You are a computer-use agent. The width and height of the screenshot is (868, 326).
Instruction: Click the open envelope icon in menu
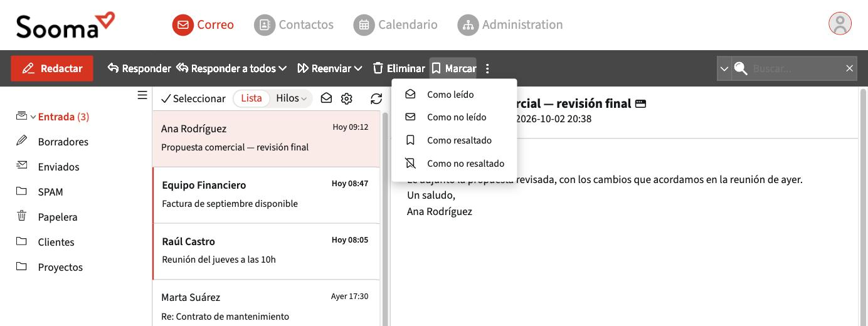pos(410,94)
